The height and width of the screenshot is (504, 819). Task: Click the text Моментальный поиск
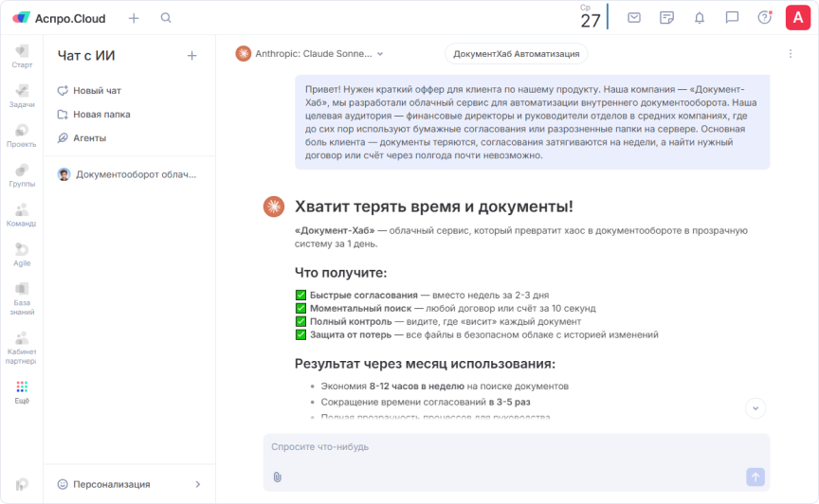click(x=360, y=308)
